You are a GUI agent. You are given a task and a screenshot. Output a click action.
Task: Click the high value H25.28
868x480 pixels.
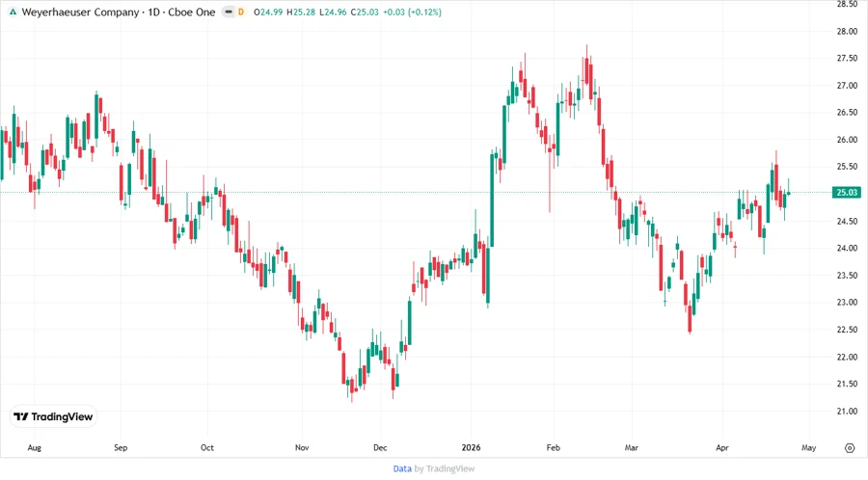click(x=301, y=12)
